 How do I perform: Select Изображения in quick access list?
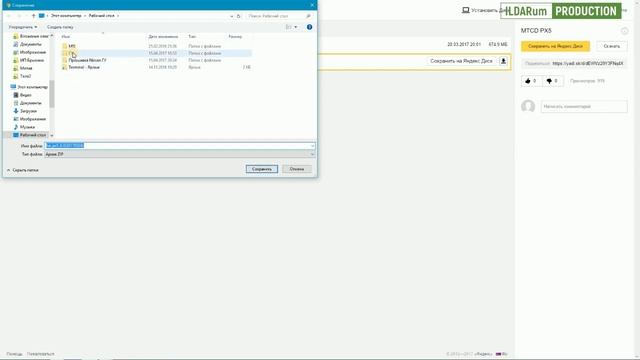pyautogui.click(x=32, y=52)
